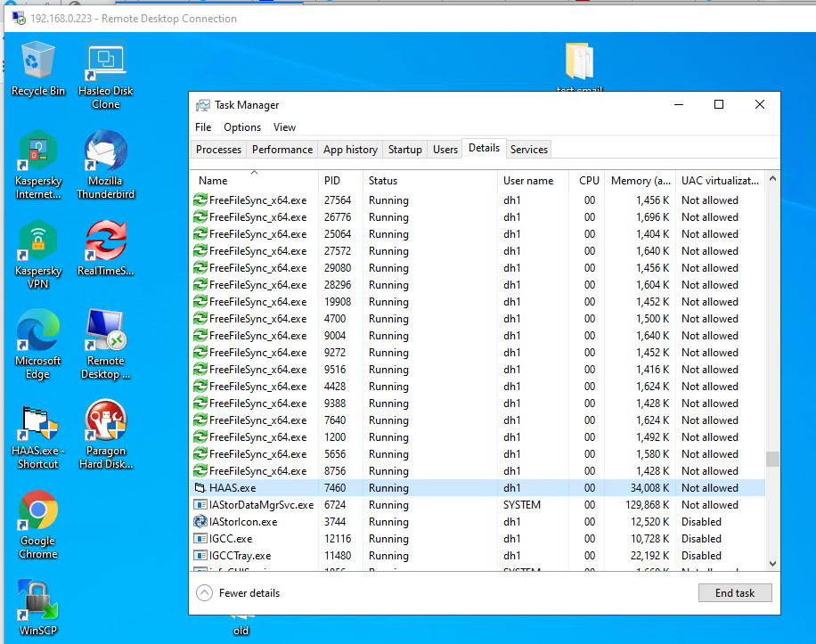Click FreeFileSync icon for PID 8756
This screenshot has width=816, height=644.
[200, 471]
